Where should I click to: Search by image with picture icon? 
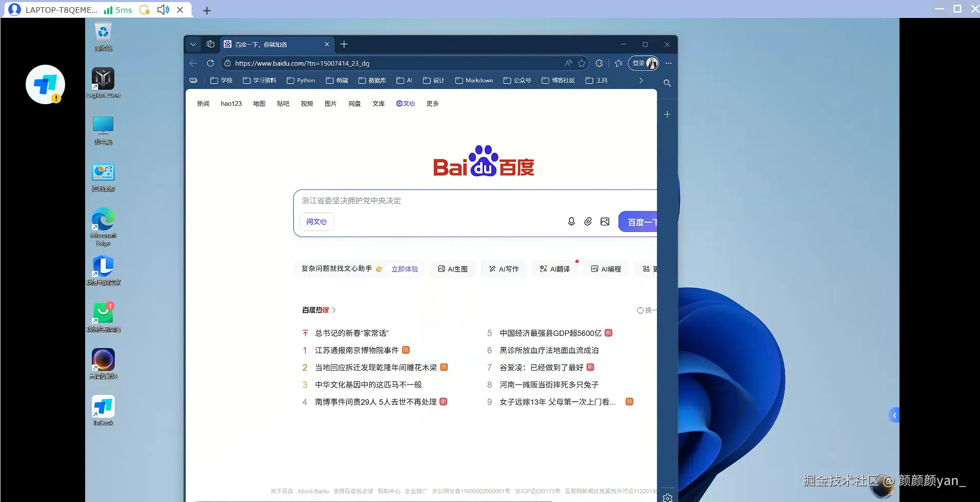(605, 222)
